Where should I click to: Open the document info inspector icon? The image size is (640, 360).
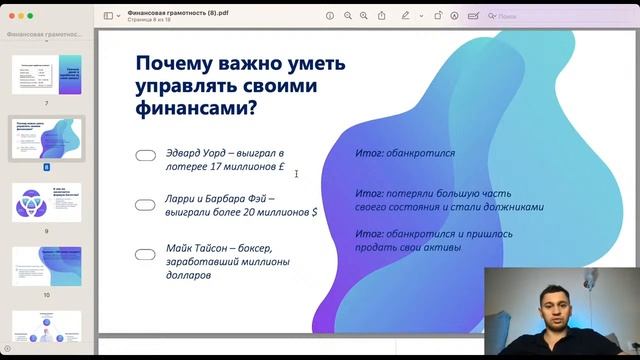pos(330,16)
